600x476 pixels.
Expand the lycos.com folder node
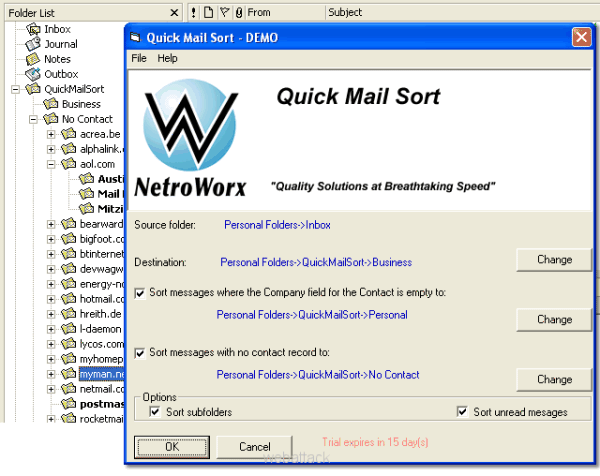[x=51, y=344]
